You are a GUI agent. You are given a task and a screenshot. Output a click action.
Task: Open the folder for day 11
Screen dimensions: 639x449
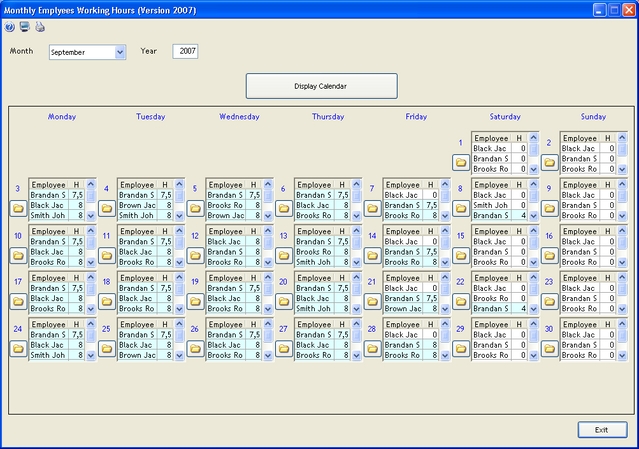107,255
